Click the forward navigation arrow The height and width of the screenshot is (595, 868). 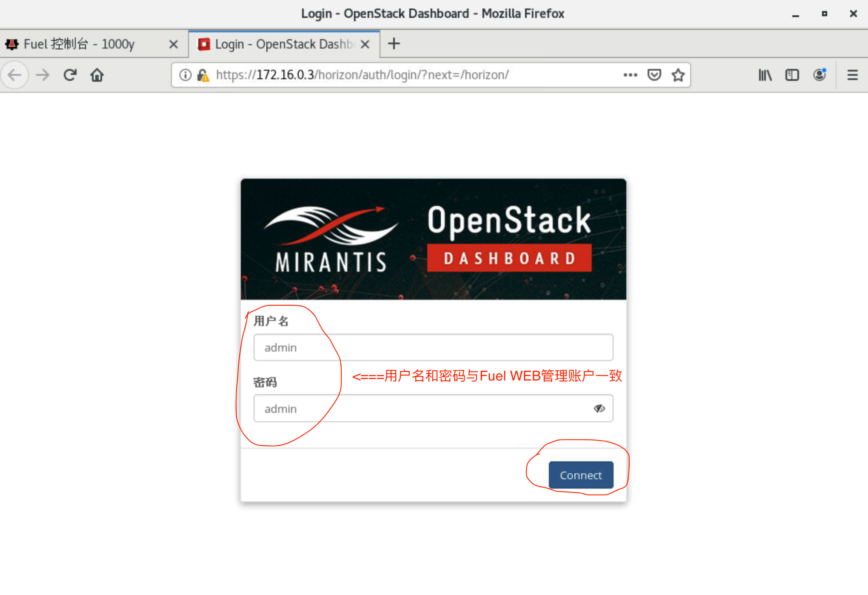(x=42, y=75)
